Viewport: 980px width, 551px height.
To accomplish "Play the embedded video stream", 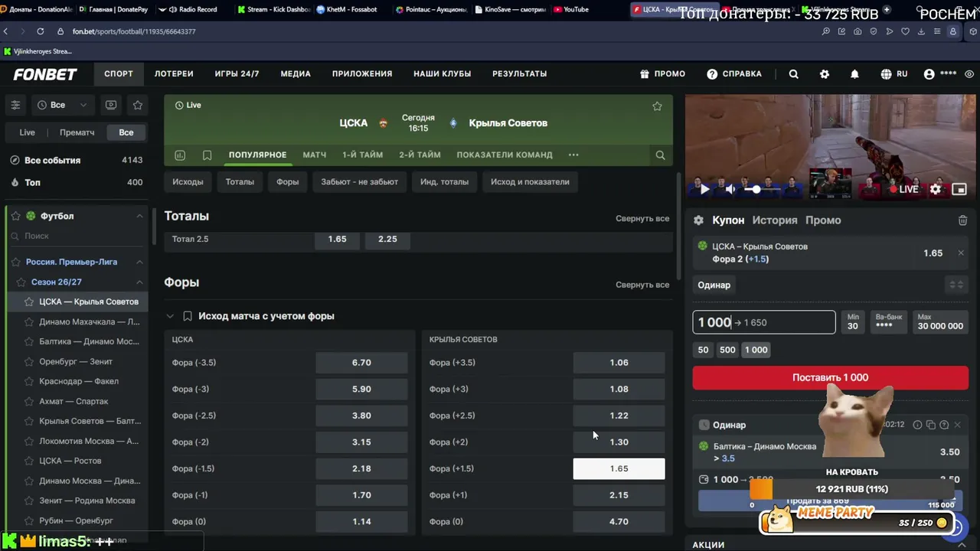I will [x=704, y=189].
